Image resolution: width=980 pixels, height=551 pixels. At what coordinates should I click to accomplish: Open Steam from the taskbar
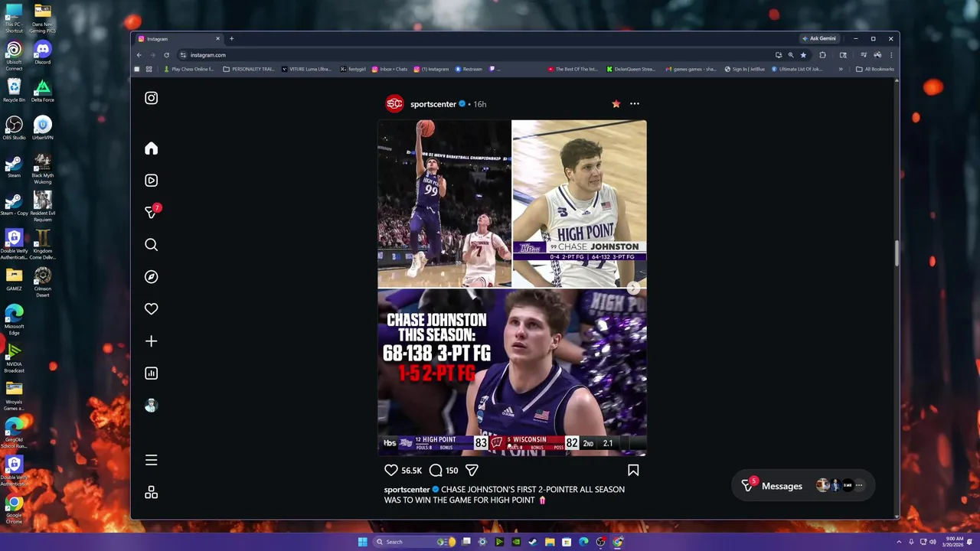(533, 542)
